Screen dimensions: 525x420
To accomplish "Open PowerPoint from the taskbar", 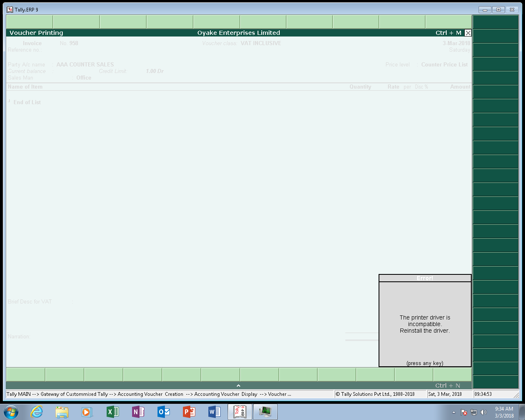I will coord(189,412).
